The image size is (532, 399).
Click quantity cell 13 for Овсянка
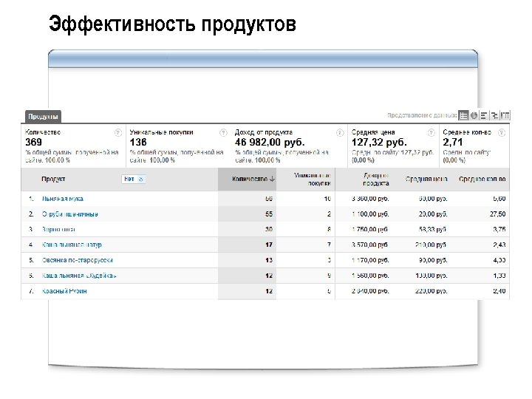(269, 260)
